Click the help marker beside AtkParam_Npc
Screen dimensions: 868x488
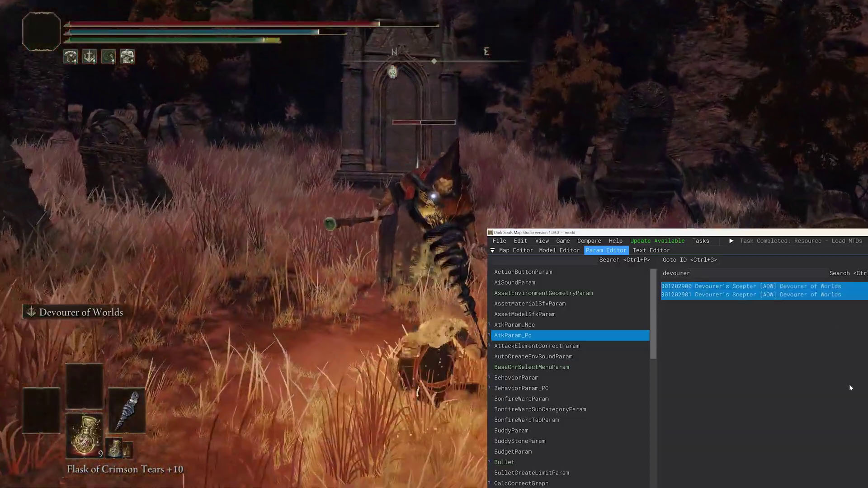(489, 325)
